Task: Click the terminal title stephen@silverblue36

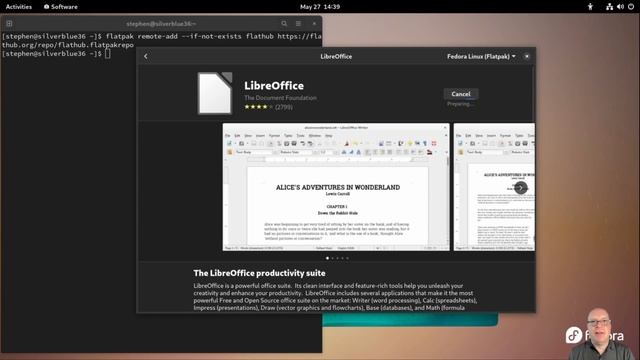Action: [x=161, y=24]
